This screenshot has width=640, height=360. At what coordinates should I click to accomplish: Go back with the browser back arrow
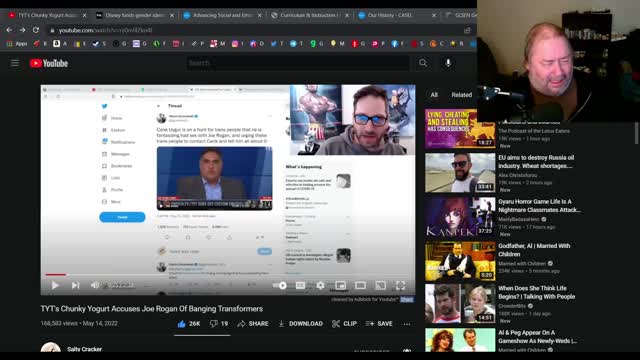coord(9,30)
